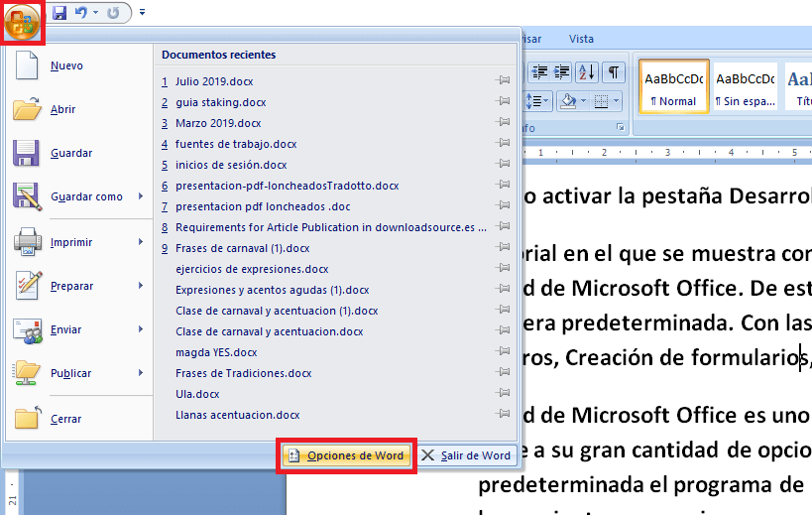Pin magda YES.docx to the recent list
Viewport: 812px width, 515px height.
[x=503, y=350]
